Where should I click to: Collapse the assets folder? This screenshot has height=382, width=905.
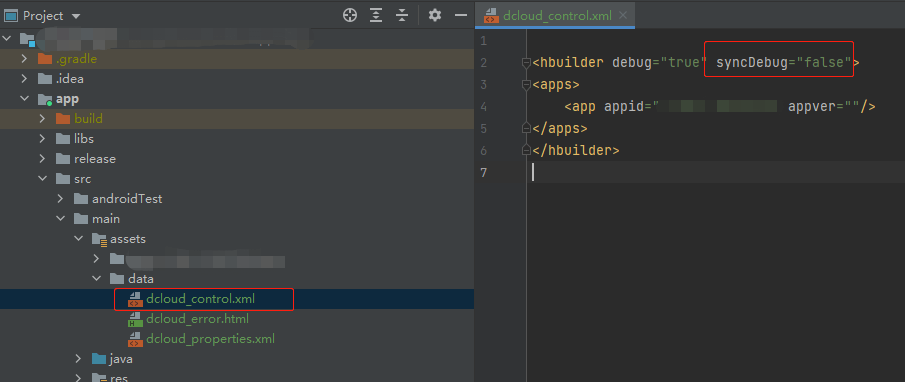[78, 239]
